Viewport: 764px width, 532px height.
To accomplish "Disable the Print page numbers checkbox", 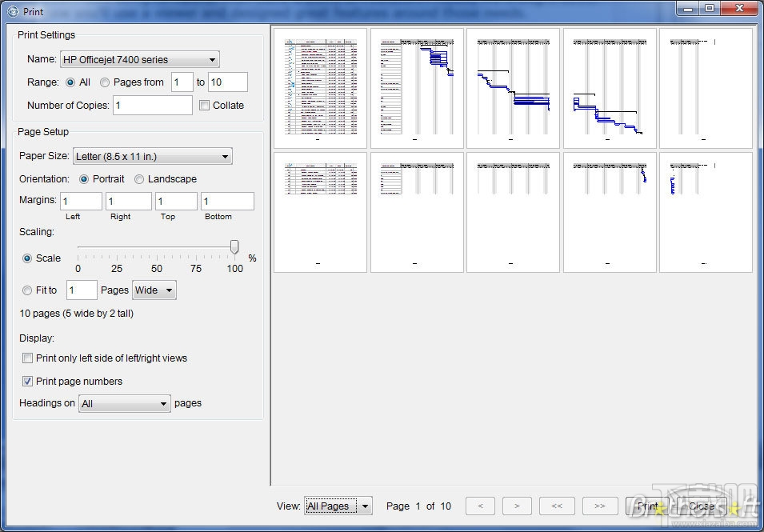I will point(28,382).
